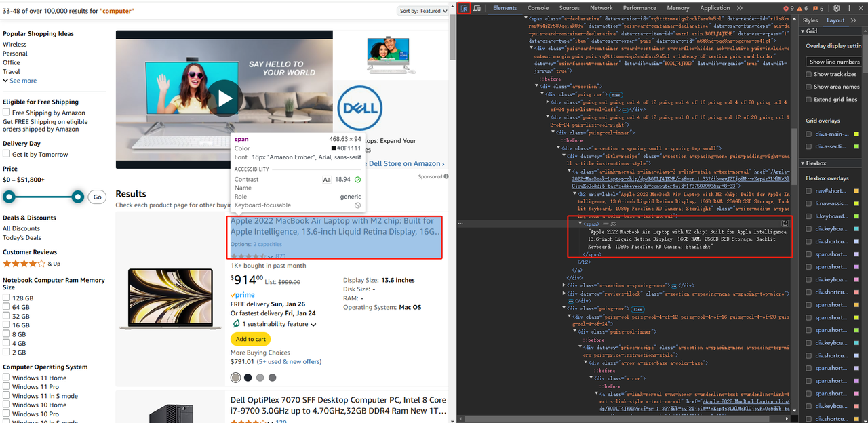Enable Extend grid lines checkbox
The image size is (868, 423).
pos(808,100)
